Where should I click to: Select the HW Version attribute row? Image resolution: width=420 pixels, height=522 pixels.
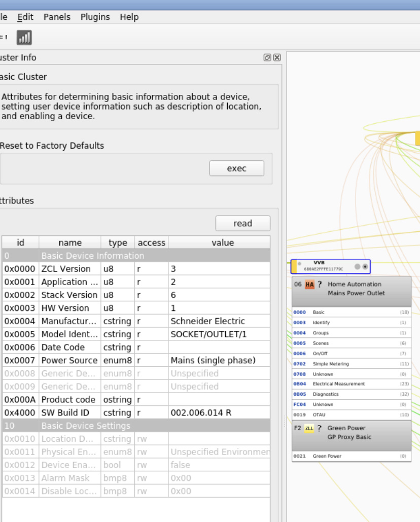[136, 308]
